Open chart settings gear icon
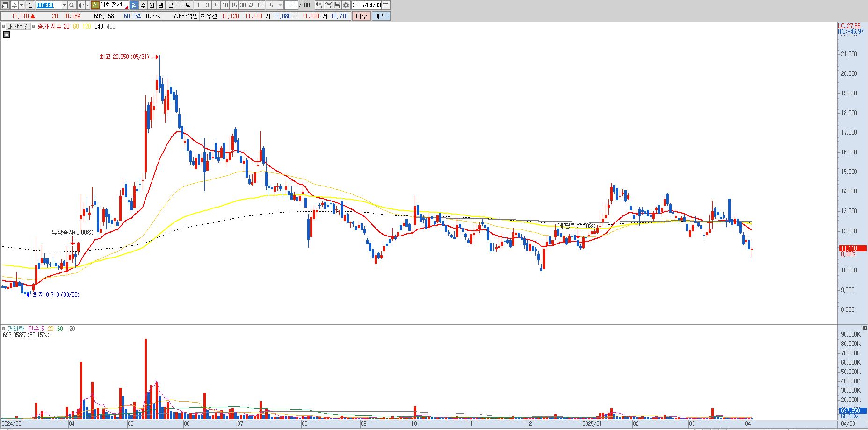The image size is (868, 430). 346,5
